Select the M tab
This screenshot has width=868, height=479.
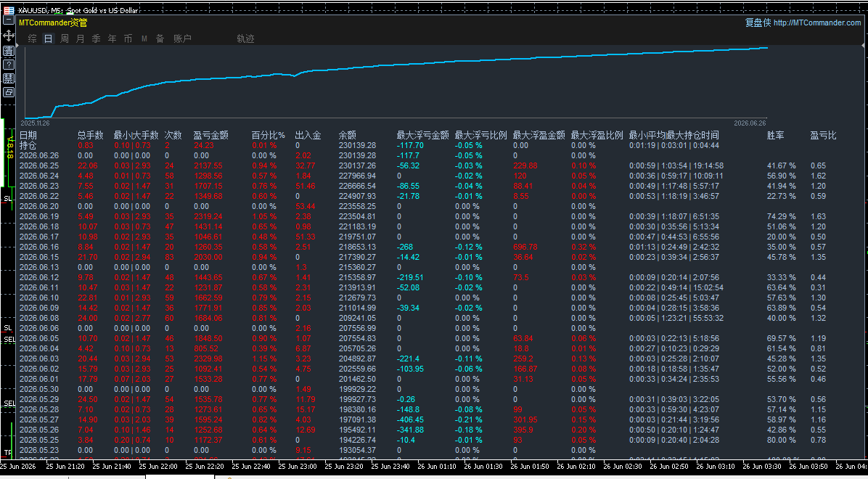pyautogui.click(x=144, y=38)
